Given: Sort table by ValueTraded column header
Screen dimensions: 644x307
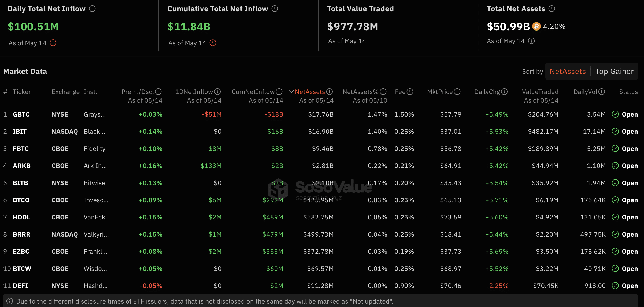Looking at the screenshot, I should tap(540, 92).
